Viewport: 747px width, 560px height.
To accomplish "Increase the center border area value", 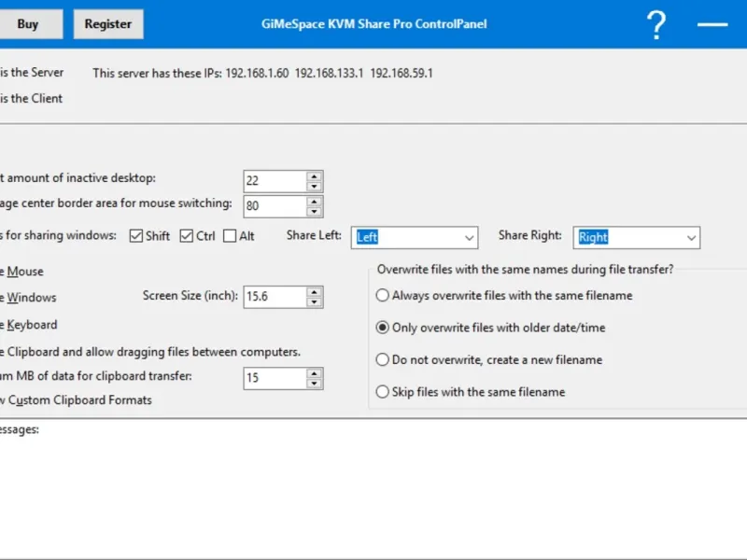I will [314, 202].
